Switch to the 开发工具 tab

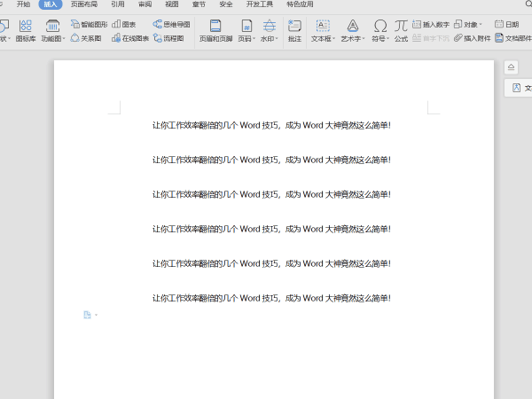pos(260,4)
